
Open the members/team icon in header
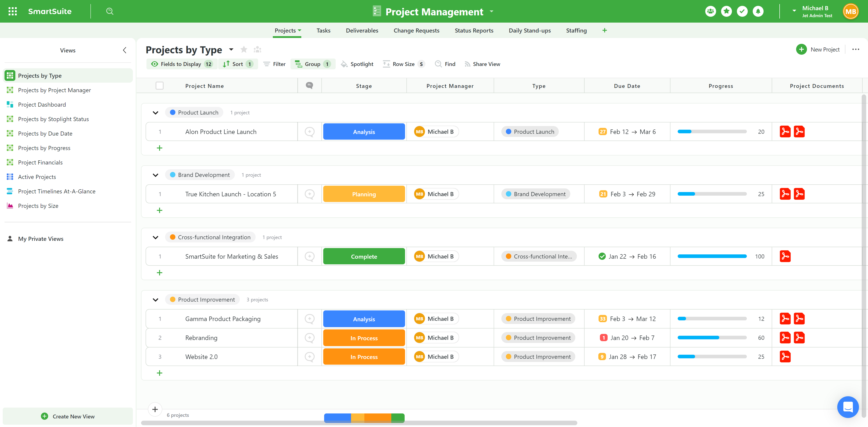(x=710, y=12)
